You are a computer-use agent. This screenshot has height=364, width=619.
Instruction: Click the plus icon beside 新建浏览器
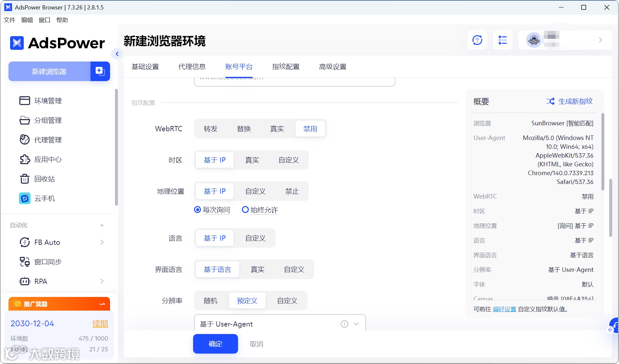(100, 71)
